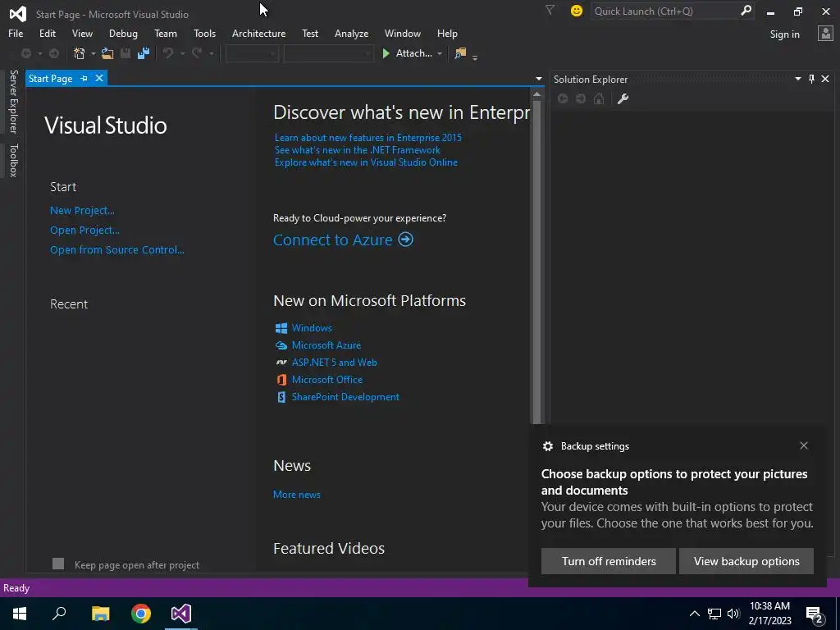Open the Tools menu
Screen dimensions: 840x630
pyautogui.click(x=204, y=33)
